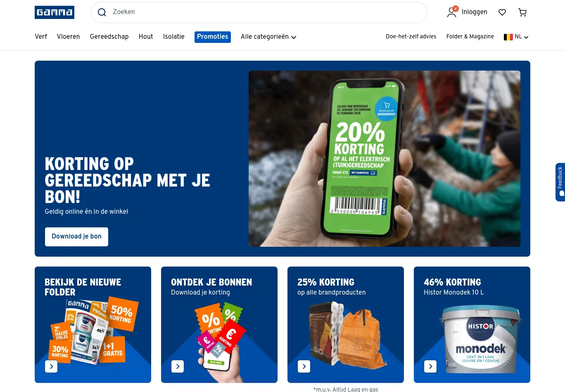Screen dimensions: 565x392
Task: Click arrow on 25% korting card
Action: click(304, 366)
